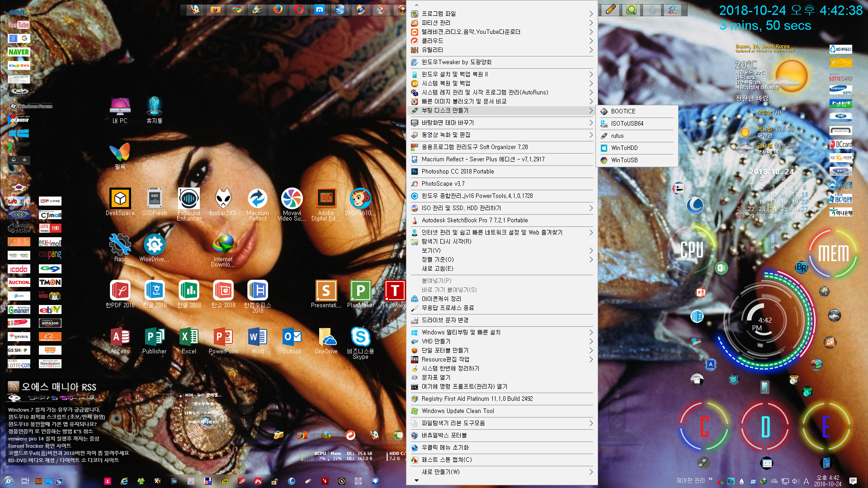Expand 프로그램 파일 submenu
The image size is (868, 488).
(502, 14)
